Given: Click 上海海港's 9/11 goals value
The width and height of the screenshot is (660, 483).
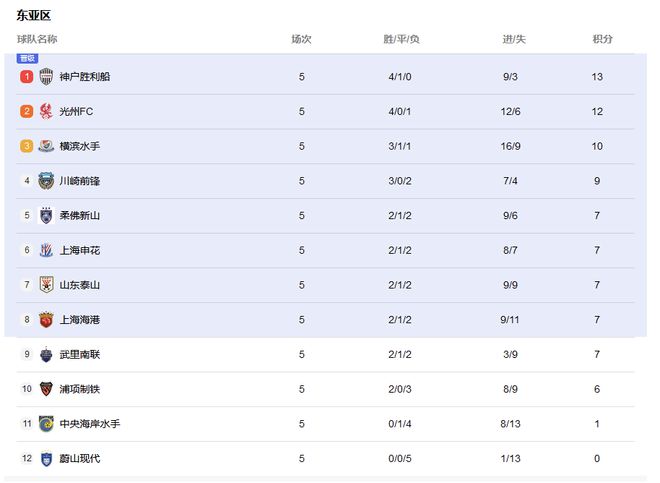Looking at the screenshot, I should 510,320.
